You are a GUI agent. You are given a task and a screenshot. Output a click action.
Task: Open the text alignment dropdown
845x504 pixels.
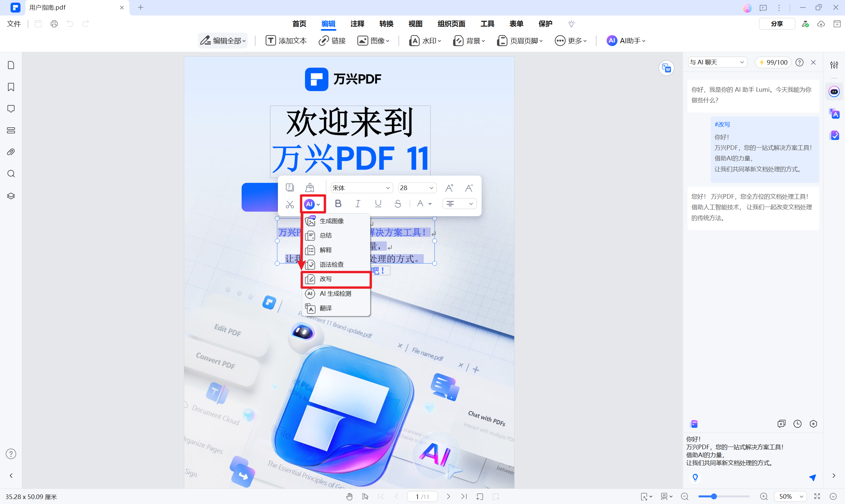(459, 204)
